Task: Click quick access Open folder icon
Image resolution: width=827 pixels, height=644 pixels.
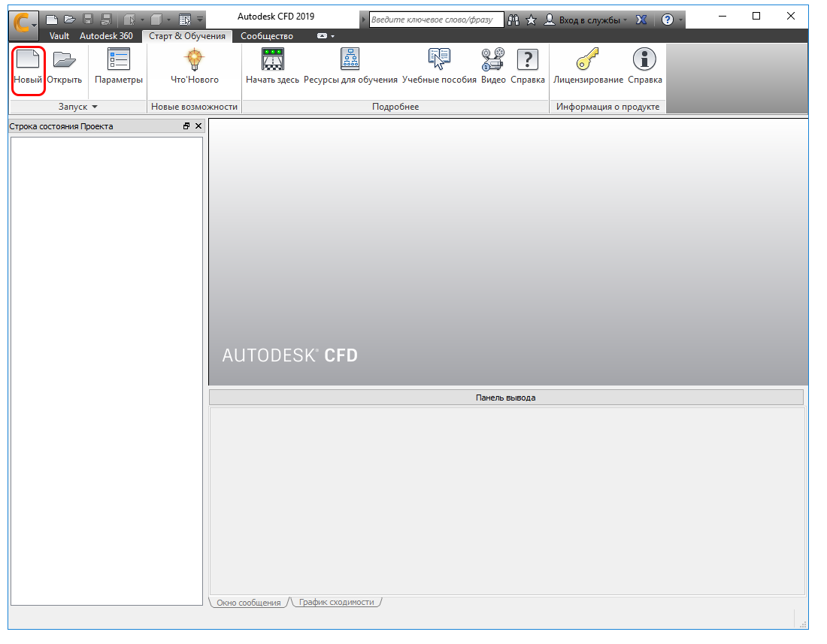Action: 70,20
